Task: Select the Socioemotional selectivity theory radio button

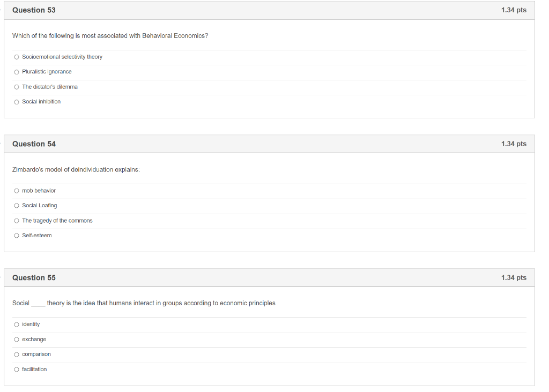Action: pos(17,57)
